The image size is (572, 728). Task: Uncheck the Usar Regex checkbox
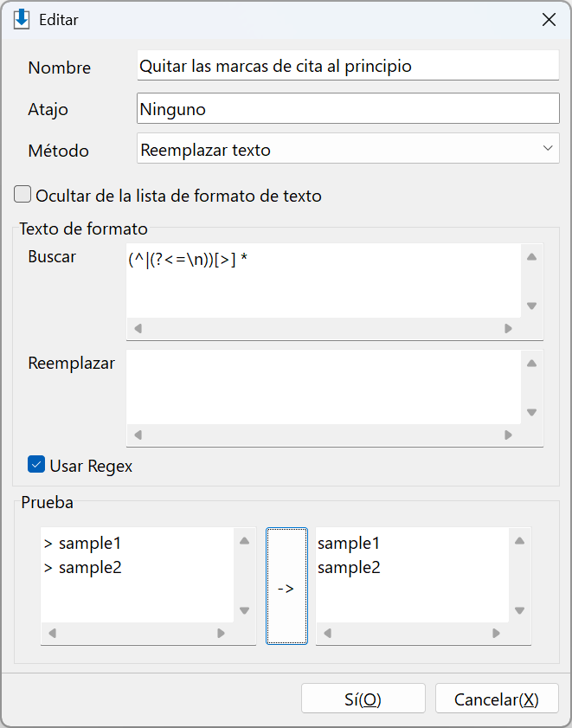click(36, 465)
